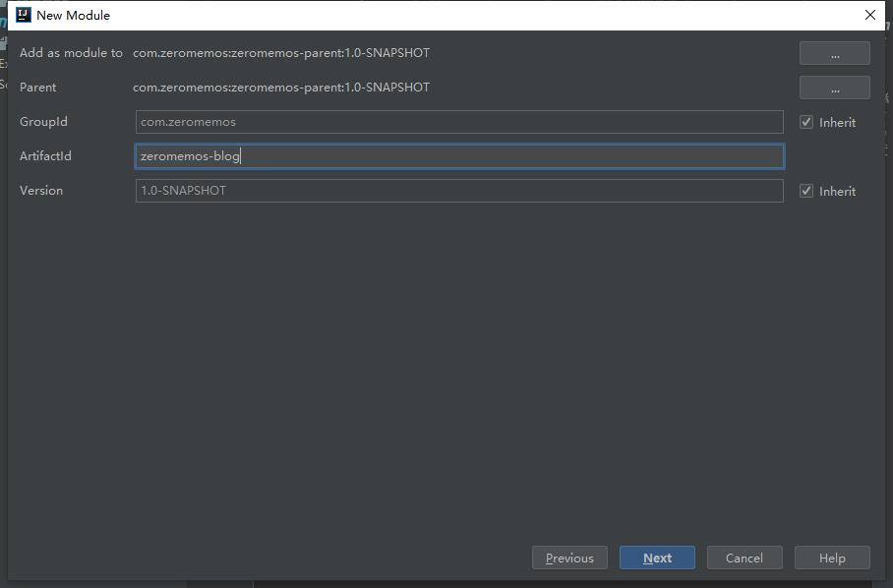Open Help for this dialog
Viewport: 893px width, 588px height.
pos(832,558)
